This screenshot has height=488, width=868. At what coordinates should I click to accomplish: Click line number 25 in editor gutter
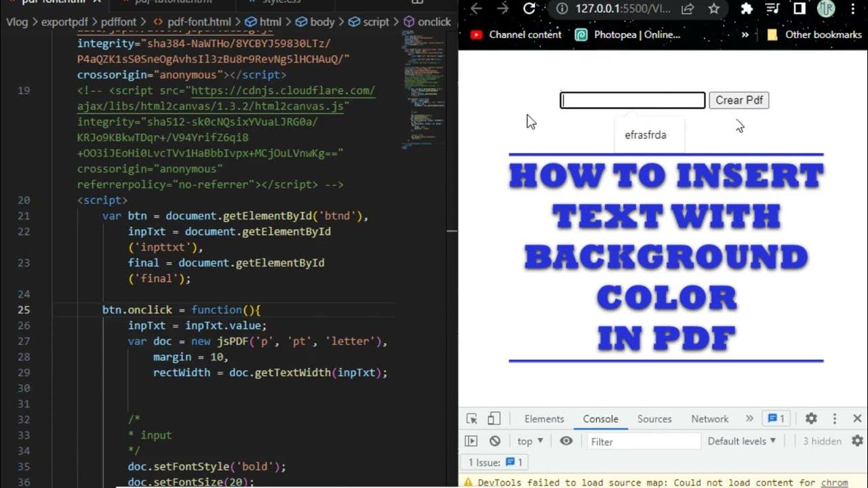pyautogui.click(x=24, y=310)
